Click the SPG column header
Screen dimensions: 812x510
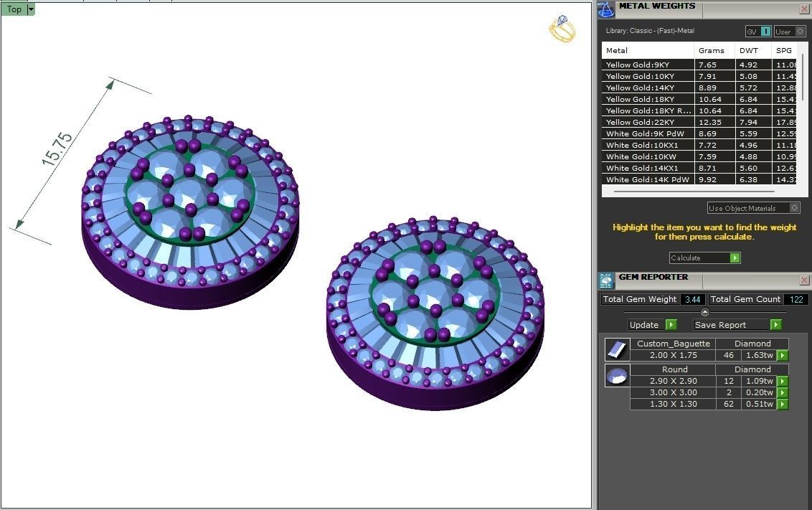click(x=784, y=50)
